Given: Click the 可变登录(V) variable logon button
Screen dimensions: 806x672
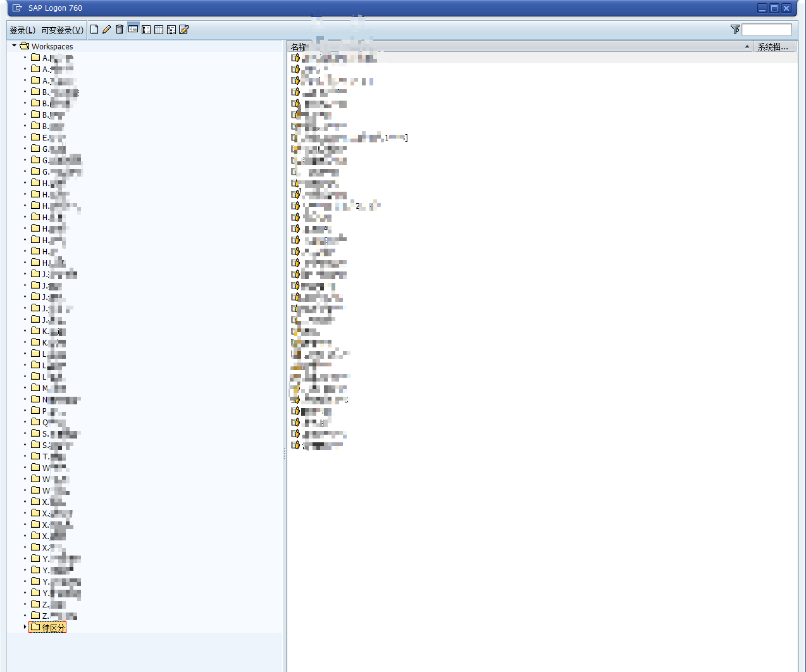Looking at the screenshot, I should (62, 30).
